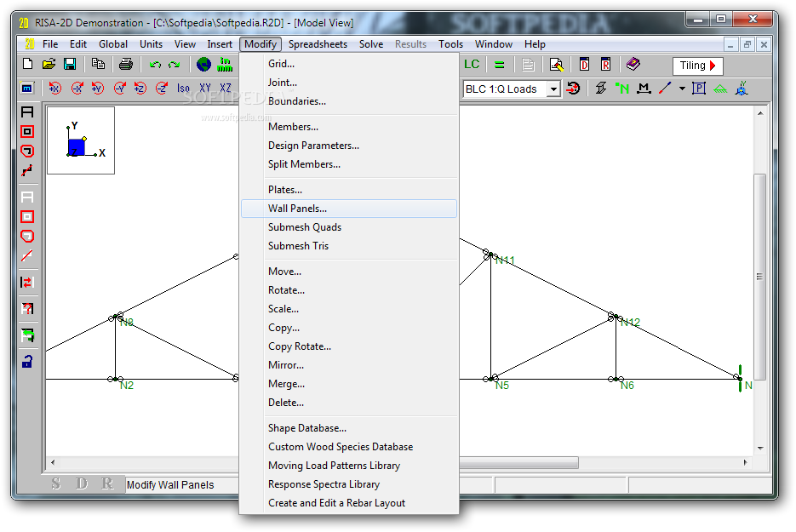Rotate view about +Y axis
This screenshot has width=796, height=532.
coord(97,89)
